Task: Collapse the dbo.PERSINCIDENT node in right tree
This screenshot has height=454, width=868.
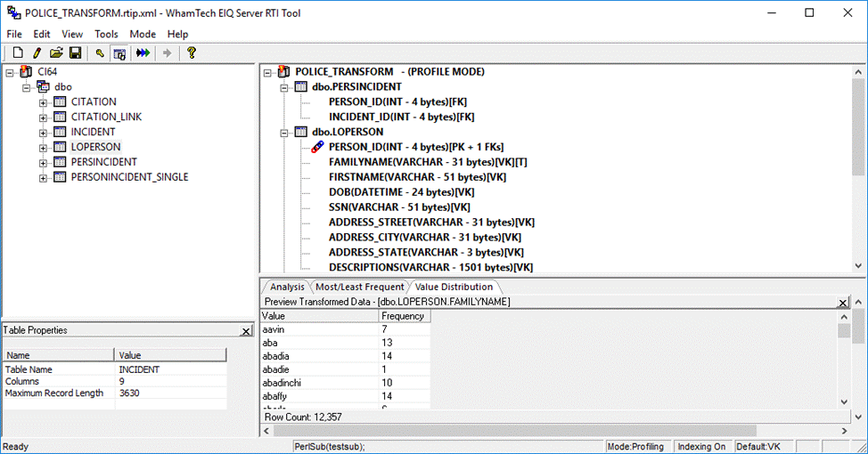Action: (x=284, y=87)
